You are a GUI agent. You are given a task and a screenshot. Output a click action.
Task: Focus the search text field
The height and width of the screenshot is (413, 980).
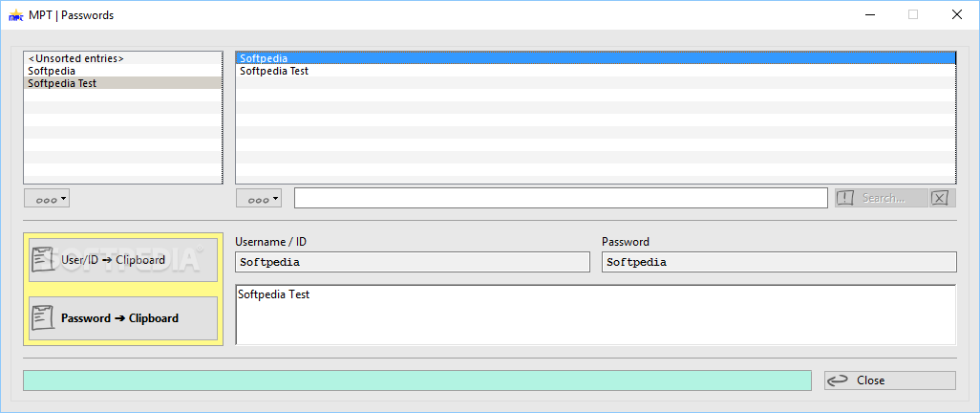tap(562, 198)
